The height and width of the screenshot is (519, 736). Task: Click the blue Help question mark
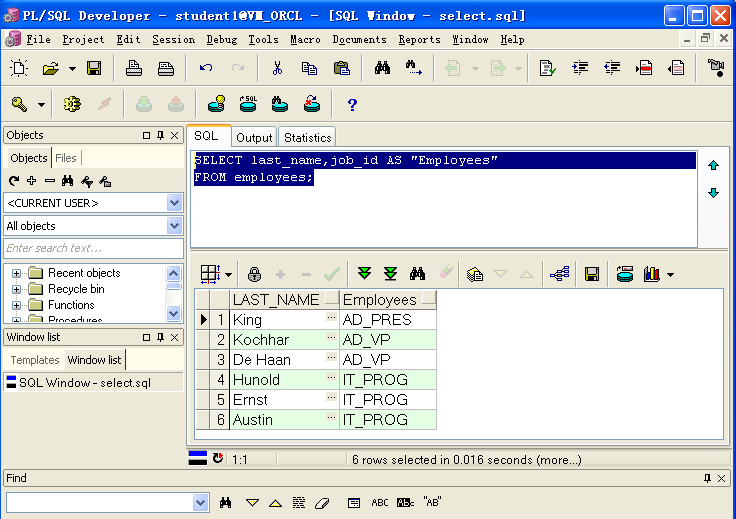pos(352,104)
